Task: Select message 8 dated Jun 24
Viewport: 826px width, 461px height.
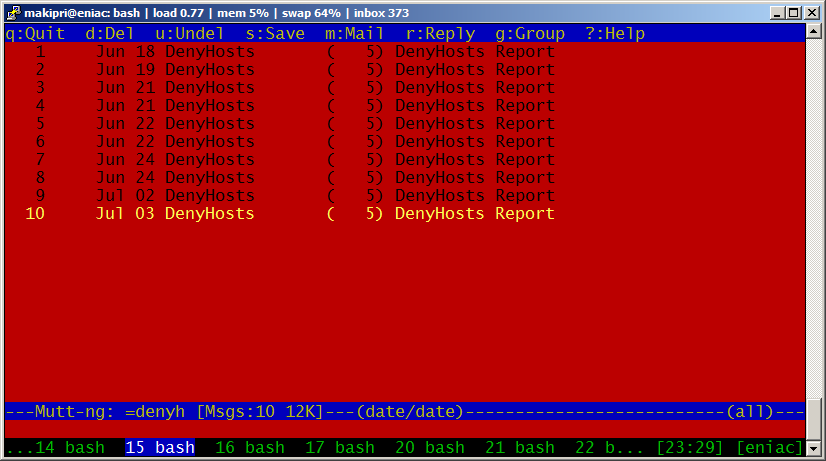Action: [x=405, y=178]
